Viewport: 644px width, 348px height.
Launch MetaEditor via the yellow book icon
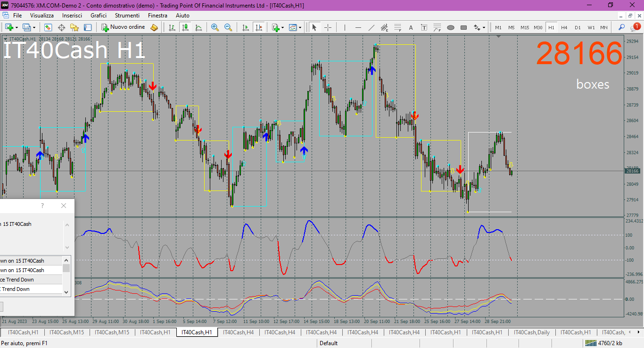[x=154, y=27]
